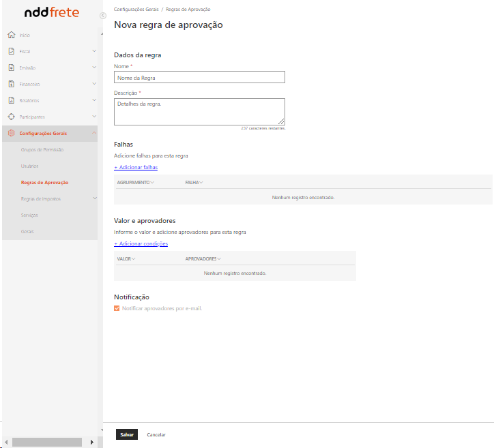The height and width of the screenshot is (448, 494).
Task: Collapse the sidebar with the arrow button
Action: pyautogui.click(x=103, y=16)
